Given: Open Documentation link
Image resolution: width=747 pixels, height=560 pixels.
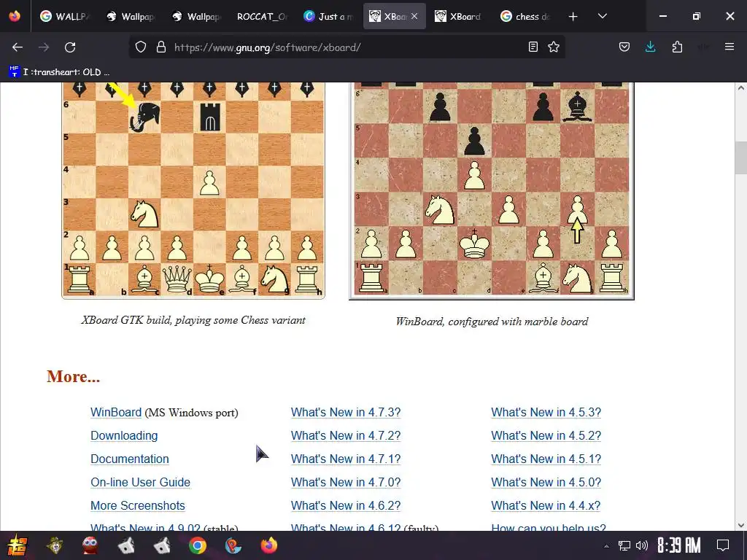Looking at the screenshot, I should click(x=130, y=459).
